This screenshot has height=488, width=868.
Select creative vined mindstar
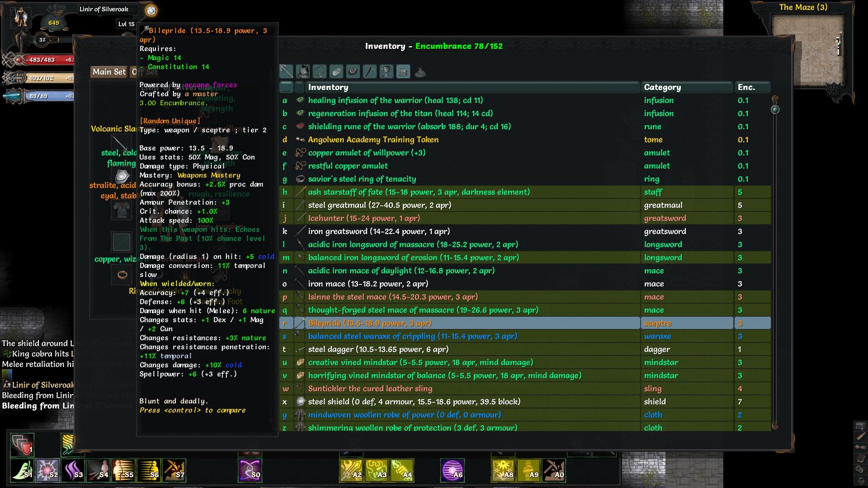pos(525,362)
